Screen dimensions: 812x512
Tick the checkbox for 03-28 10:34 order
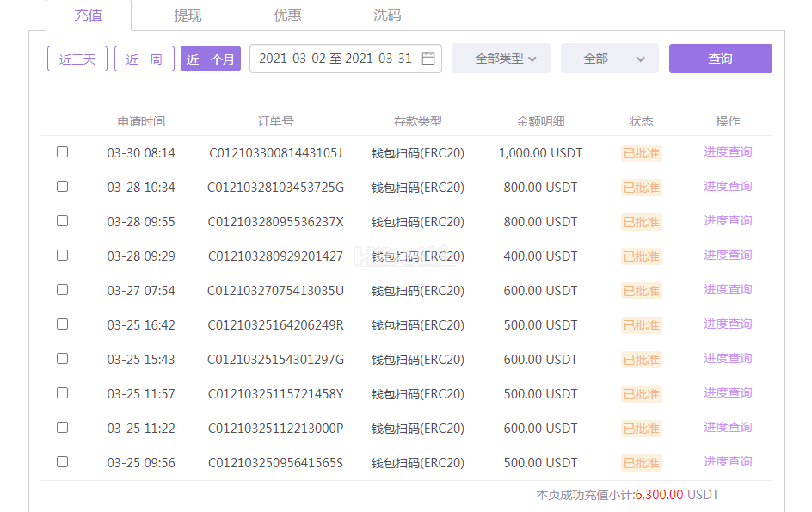(x=62, y=187)
